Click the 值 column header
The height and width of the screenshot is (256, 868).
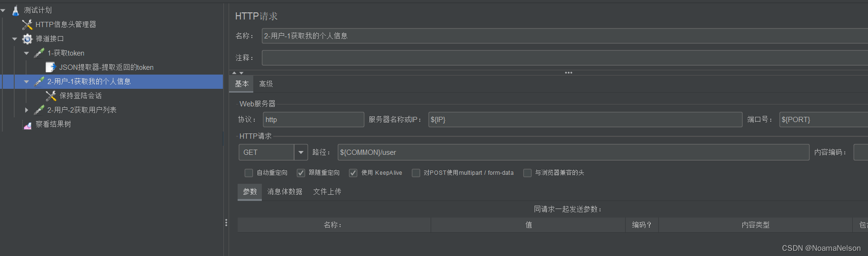pos(528,225)
